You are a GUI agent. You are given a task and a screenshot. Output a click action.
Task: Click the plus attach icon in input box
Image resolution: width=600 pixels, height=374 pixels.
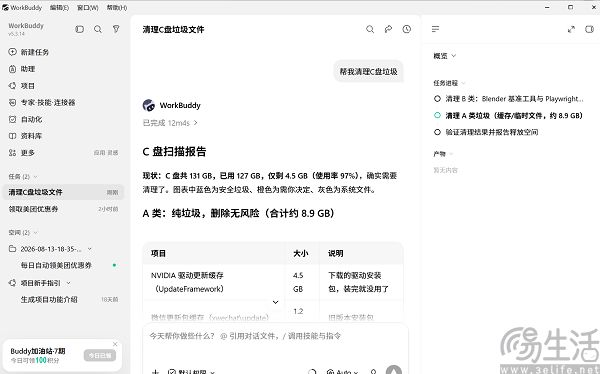click(x=155, y=372)
